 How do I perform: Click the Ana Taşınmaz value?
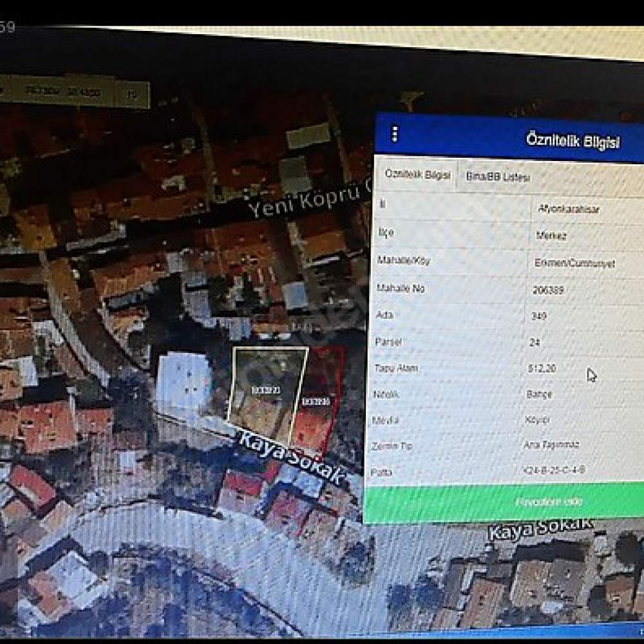click(552, 444)
